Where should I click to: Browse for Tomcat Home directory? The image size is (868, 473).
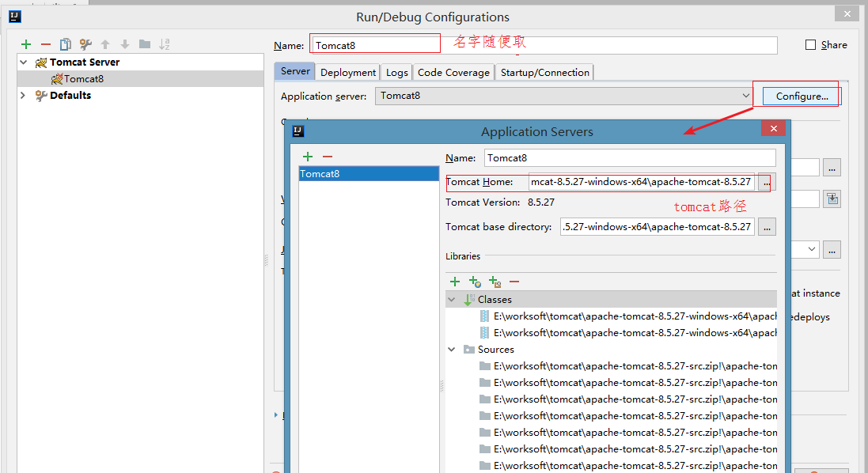point(766,182)
